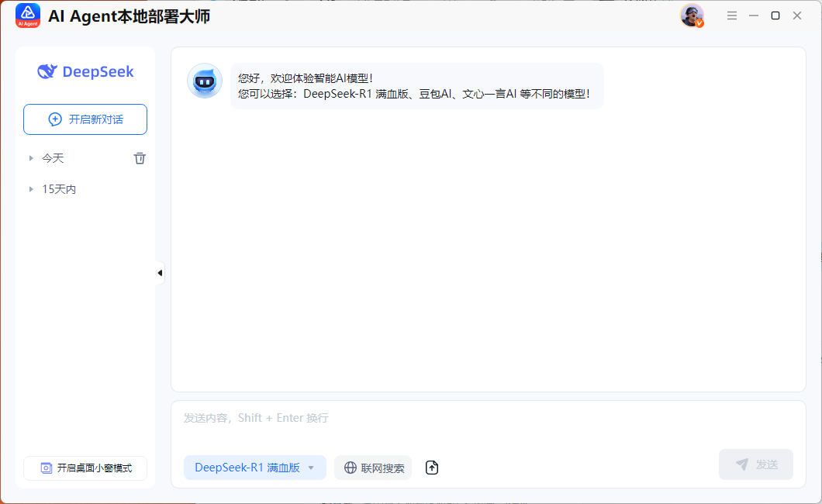Viewport: 822px width, 504px height.
Task: Click the robot assistant avatar
Action: tap(205, 81)
